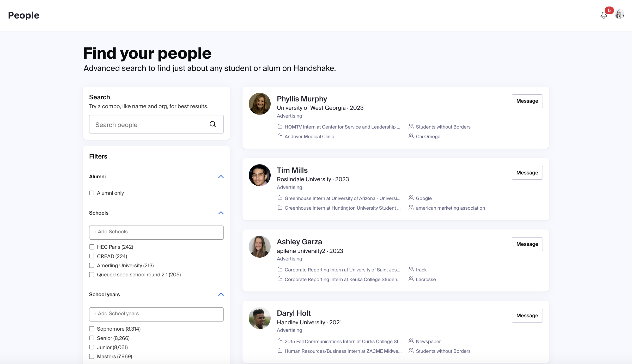Collapse the Schools filter section
The width and height of the screenshot is (632, 364).
click(x=221, y=213)
